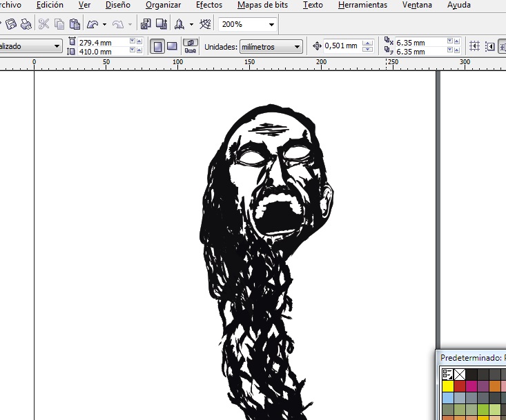Pick the yellow color swatch
The image size is (506, 420).
(448, 386)
